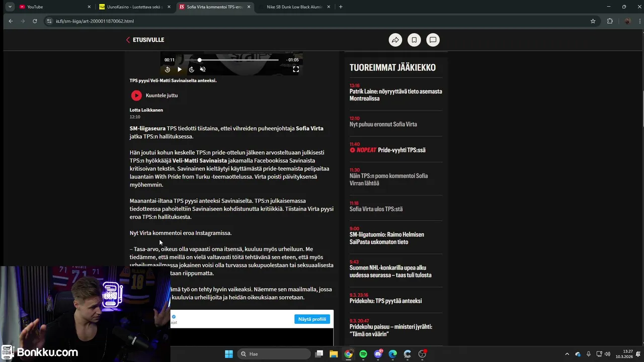Reload the current page
Screen dimensions: 644x362
[x=35, y=21]
